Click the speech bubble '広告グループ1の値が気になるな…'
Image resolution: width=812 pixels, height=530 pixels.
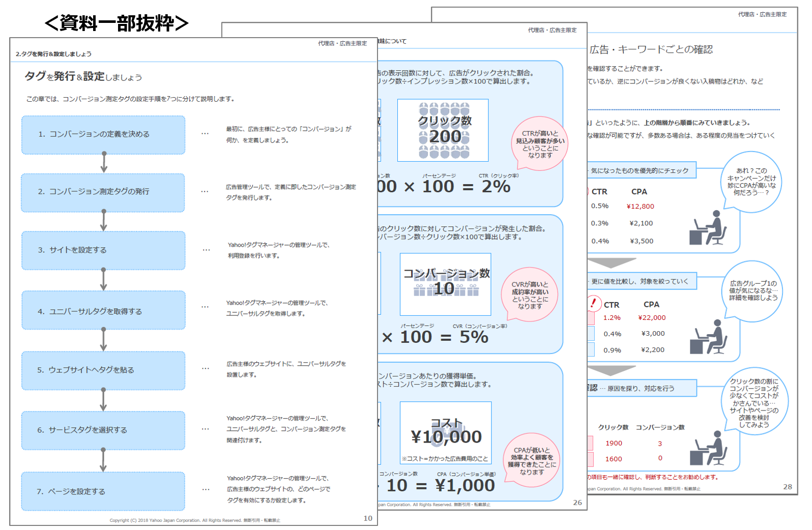click(x=753, y=291)
